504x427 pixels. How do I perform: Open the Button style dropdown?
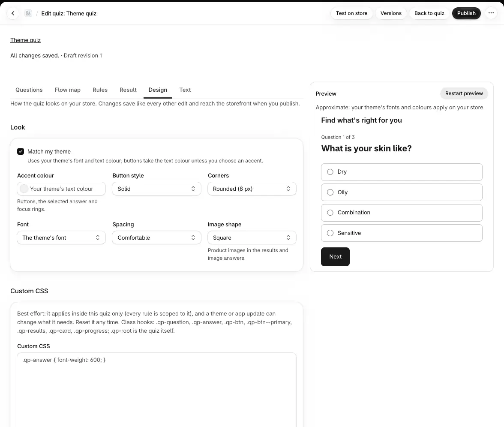(156, 189)
